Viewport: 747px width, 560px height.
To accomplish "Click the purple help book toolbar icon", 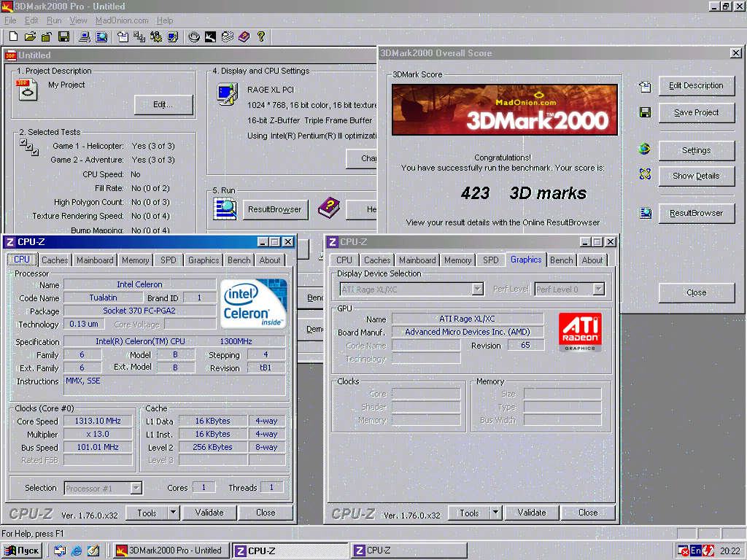I will point(244,36).
